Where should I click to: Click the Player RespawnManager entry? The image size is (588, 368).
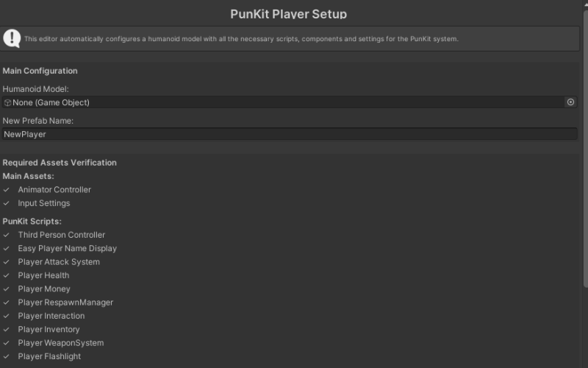[65, 302]
